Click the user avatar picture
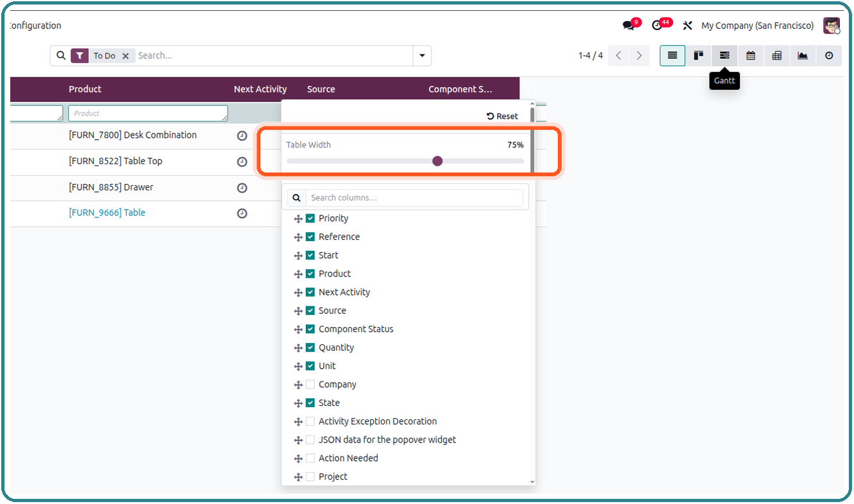The height and width of the screenshot is (504, 854). 832,26
